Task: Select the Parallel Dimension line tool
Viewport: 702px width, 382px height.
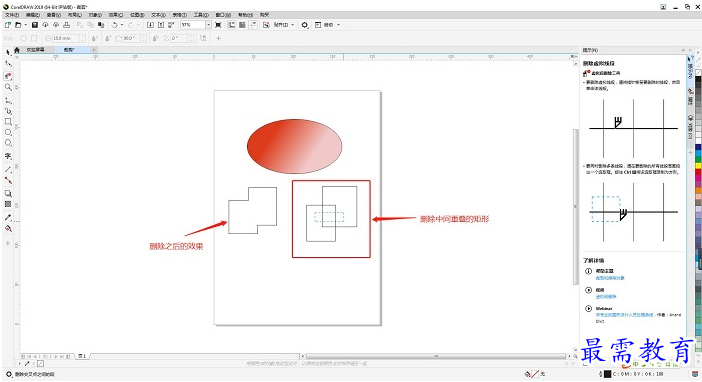Action: [8, 169]
